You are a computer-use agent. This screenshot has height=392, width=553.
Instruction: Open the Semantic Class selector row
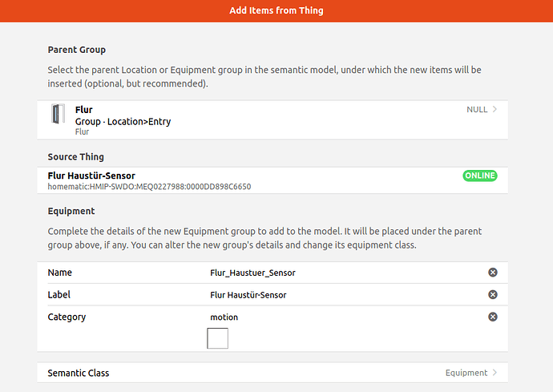pos(272,373)
